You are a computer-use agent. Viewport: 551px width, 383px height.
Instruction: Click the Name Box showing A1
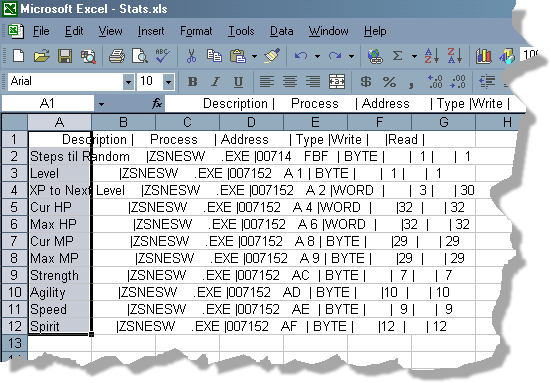(x=47, y=104)
